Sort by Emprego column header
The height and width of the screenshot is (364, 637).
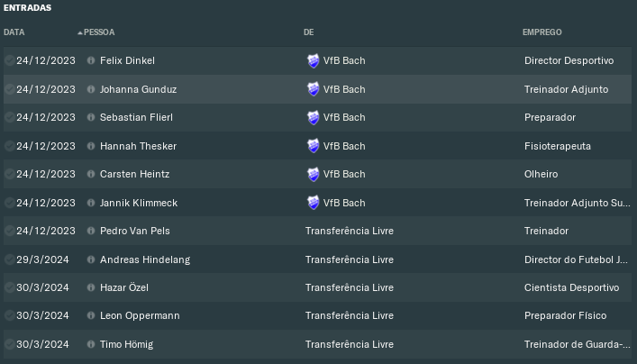tap(541, 32)
